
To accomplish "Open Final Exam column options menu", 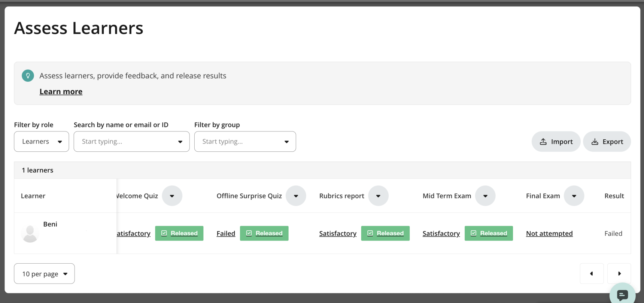I will (574, 196).
